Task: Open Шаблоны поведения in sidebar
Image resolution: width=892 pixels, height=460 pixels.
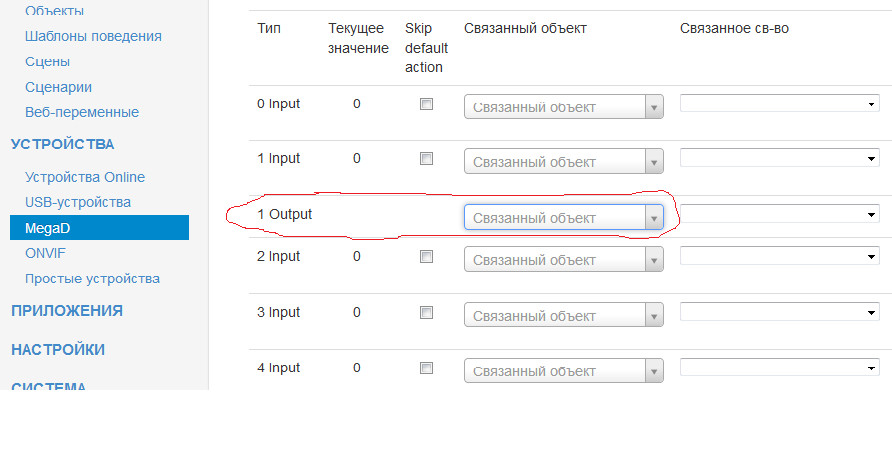Action: (x=93, y=36)
